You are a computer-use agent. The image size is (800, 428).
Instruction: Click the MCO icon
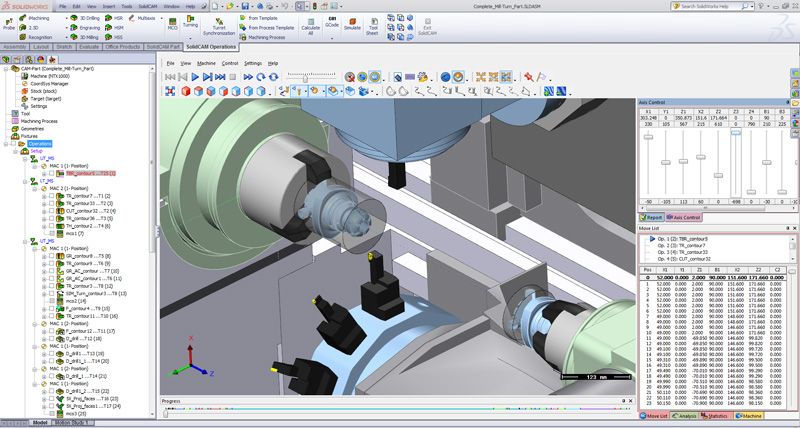pos(172,23)
